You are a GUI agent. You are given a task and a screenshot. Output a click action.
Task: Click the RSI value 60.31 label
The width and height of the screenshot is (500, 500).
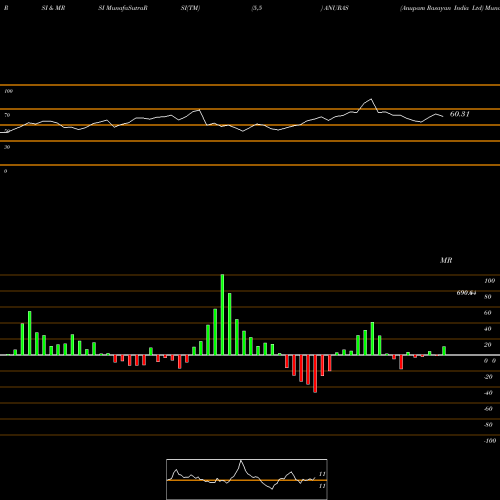(x=460, y=114)
